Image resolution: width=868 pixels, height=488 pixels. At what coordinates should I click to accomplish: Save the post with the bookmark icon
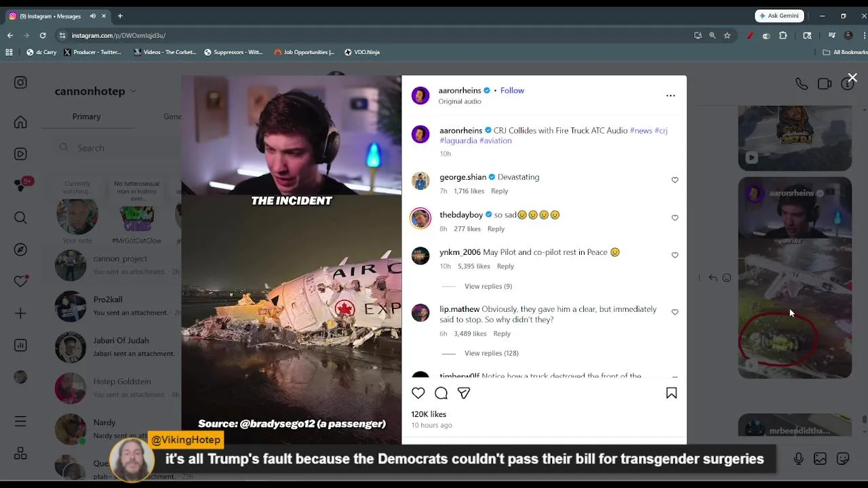point(671,393)
